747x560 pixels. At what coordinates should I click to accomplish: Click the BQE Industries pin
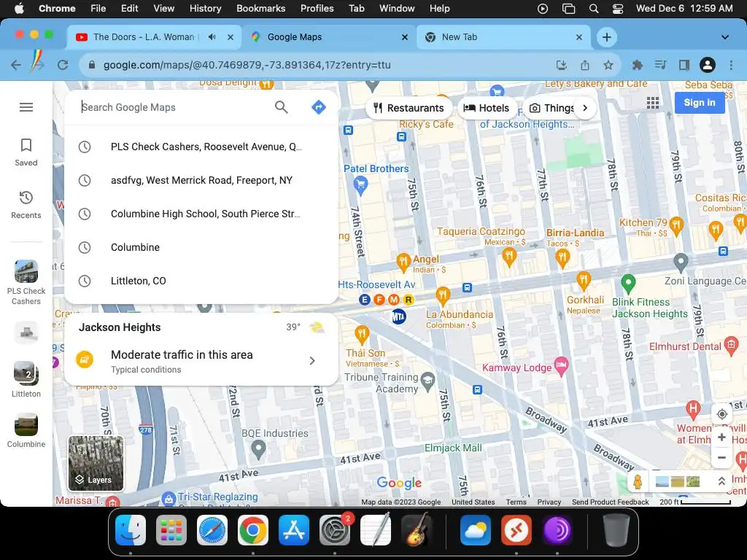point(258,449)
